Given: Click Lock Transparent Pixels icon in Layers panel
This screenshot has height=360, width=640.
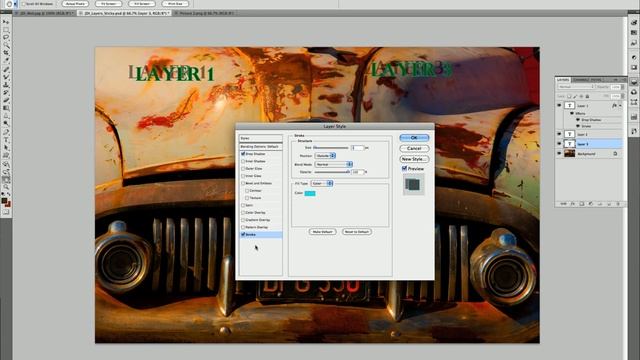Looking at the screenshot, I should 569,96.
